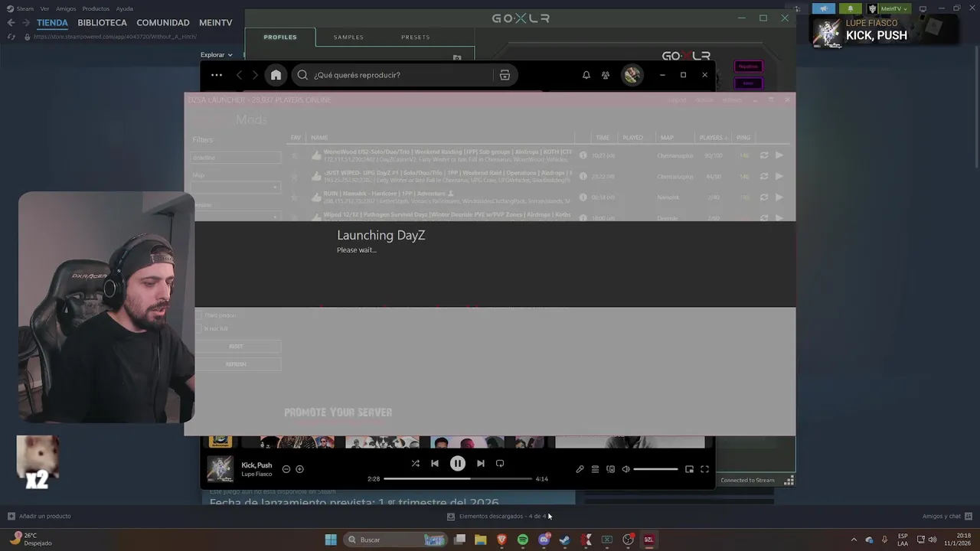Open Spotify miniplayer icon

pos(689,469)
